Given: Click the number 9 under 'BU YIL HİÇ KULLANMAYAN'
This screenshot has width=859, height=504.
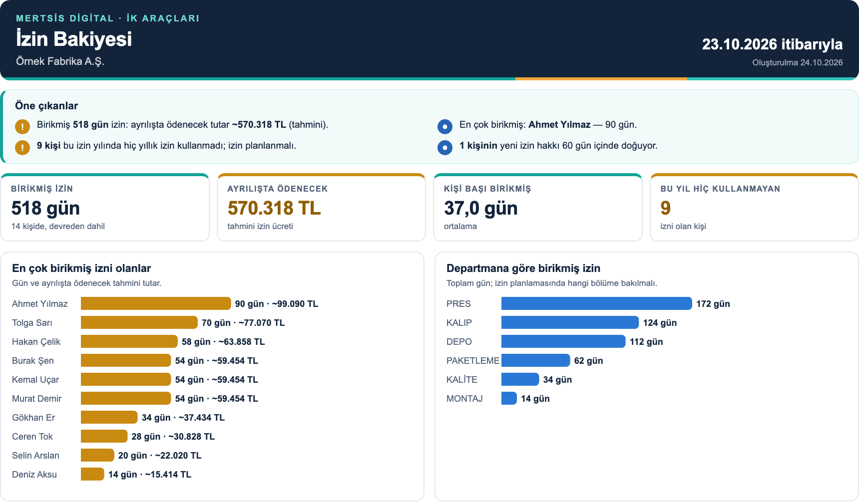Looking at the screenshot, I should coord(665,208).
